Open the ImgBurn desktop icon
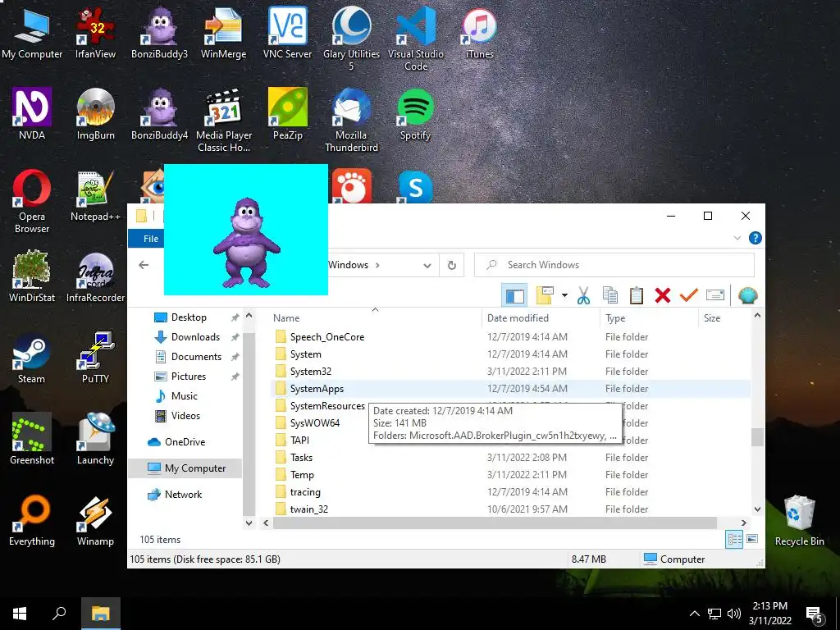 tap(95, 114)
